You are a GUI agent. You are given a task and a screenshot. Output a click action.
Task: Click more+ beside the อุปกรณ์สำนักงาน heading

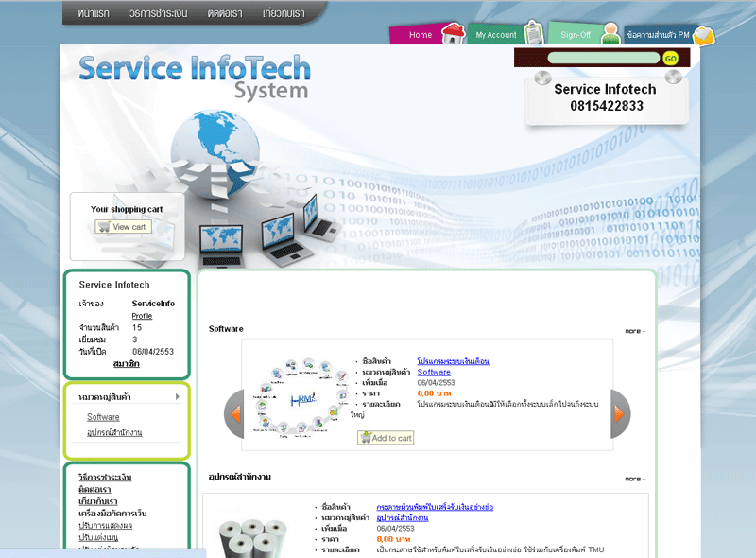click(x=635, y=479)
